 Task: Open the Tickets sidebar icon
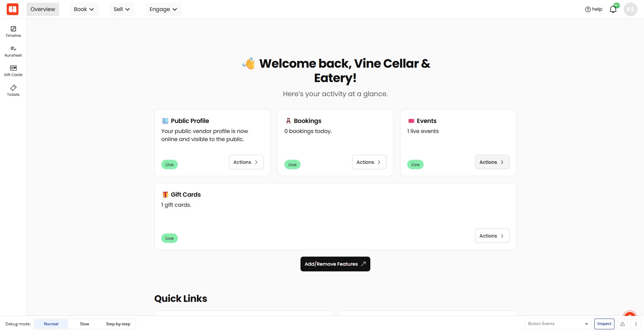point(13,91)
